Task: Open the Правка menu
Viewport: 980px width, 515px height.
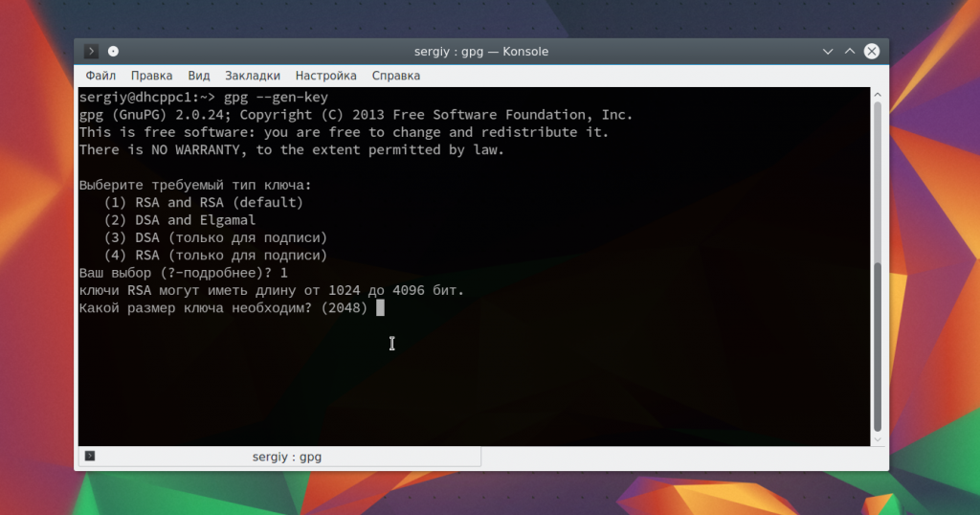Action: pos(151,76)
